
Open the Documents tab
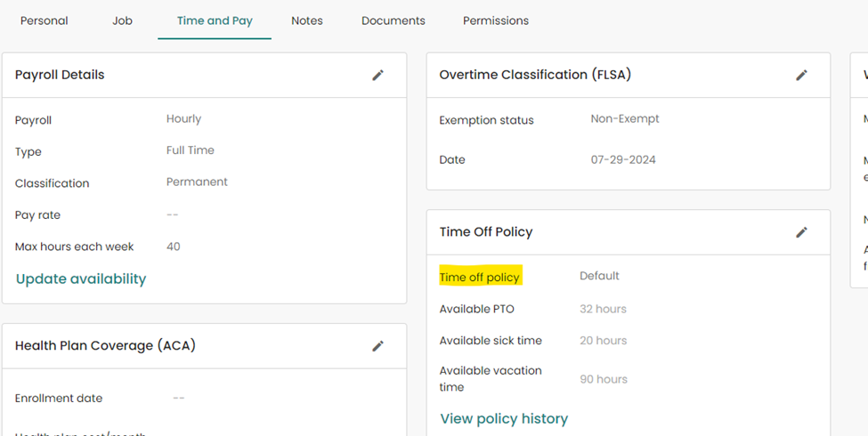393,20
